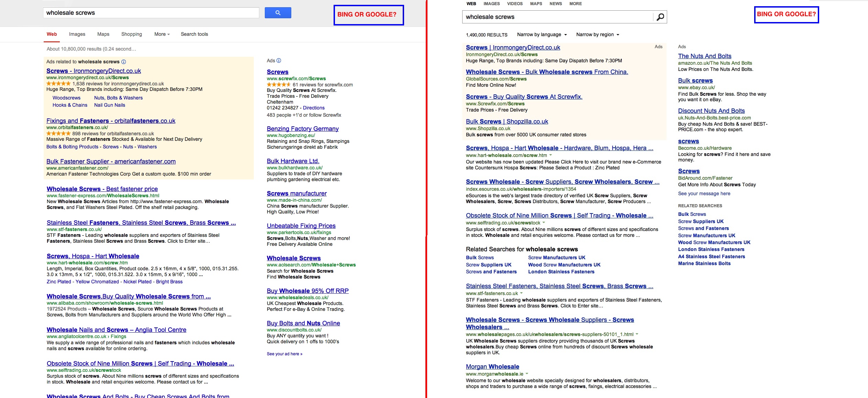Image resolution: width=868 pixels, height=398 pixels.
Task: Open 'Bulk Hardware Ltd.' ad
Action: [x=293, y=161]
